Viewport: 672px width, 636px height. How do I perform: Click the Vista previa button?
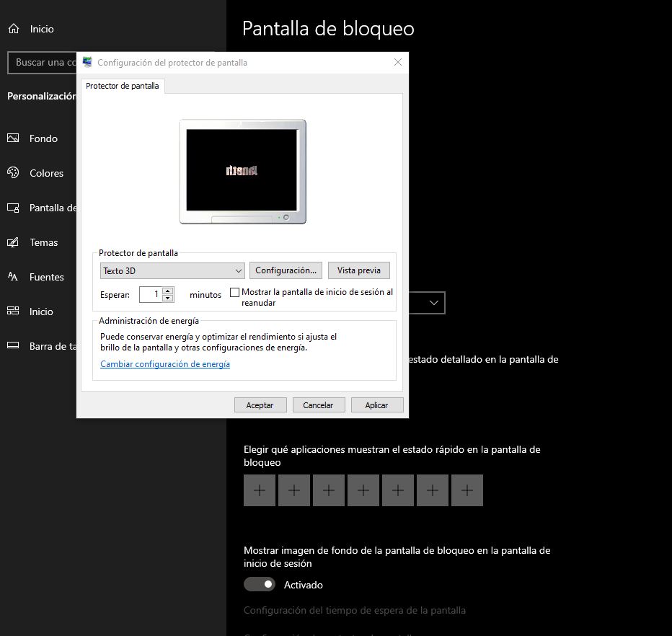(x=358, y=270)
